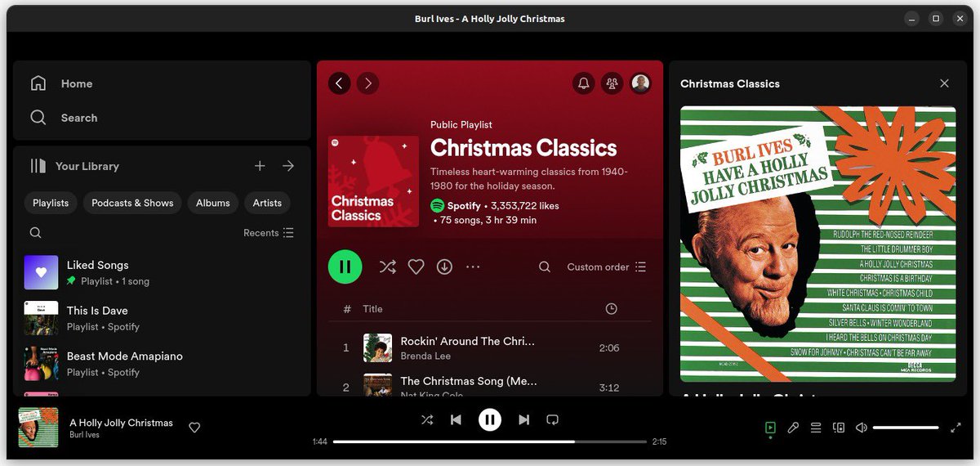
Task: Filter library by Albums
Action: pyautogui.click(x=213, y=203)
